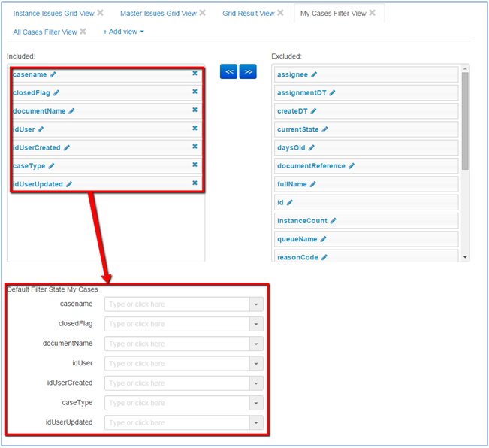Image resolution: width=489 pixels, height=448 pixels.
Task: Click the pencil edit icon next to casename
Action: click(53, 74)
